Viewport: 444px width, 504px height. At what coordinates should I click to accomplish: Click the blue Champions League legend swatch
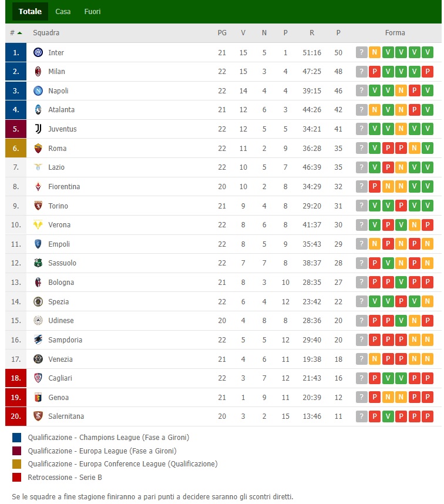16,437
